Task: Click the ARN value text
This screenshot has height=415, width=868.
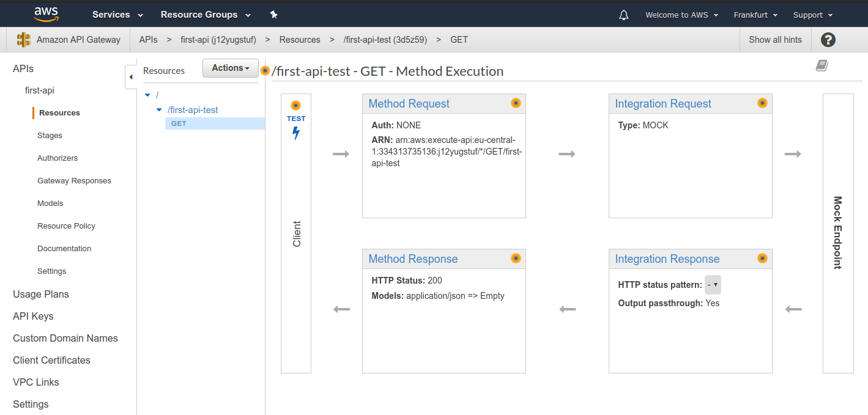Action: pos(447,152)
